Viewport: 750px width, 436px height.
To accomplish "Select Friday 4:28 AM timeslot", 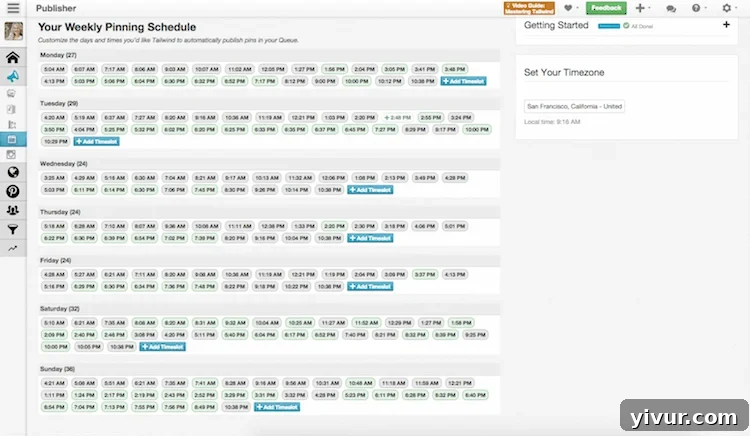I will click(x=54, y=274).
